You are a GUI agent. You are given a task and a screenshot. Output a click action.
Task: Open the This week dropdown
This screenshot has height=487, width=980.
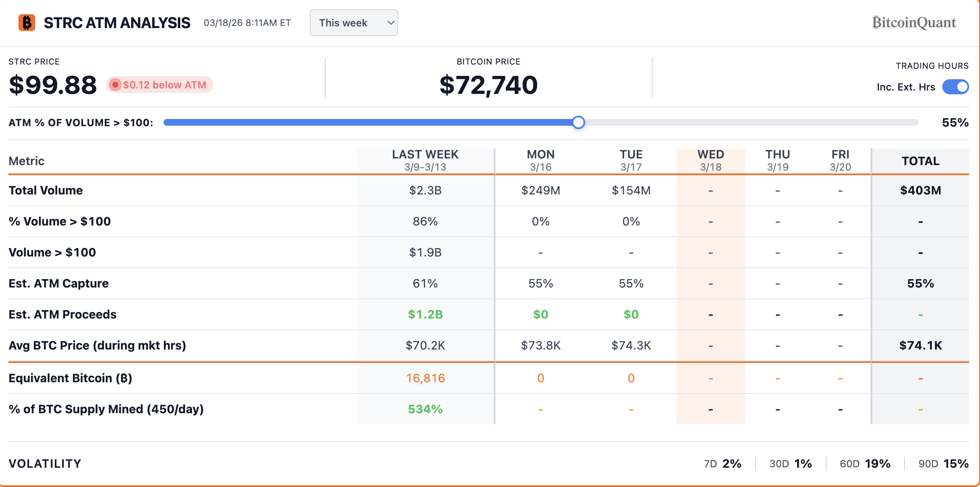[x=353, y=23]
